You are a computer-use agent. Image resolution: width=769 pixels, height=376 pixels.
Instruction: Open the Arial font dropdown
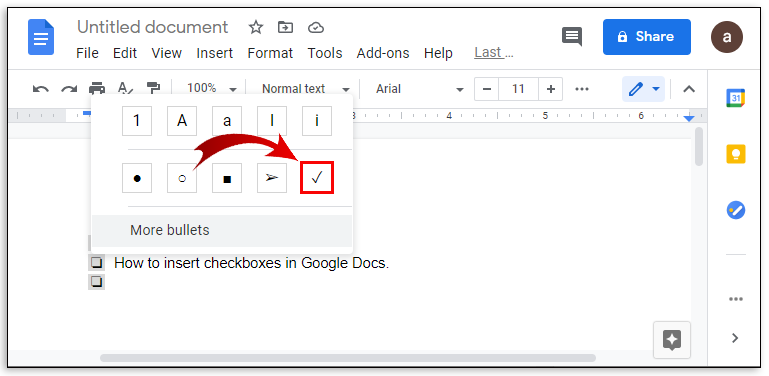[x=419, y=89]
